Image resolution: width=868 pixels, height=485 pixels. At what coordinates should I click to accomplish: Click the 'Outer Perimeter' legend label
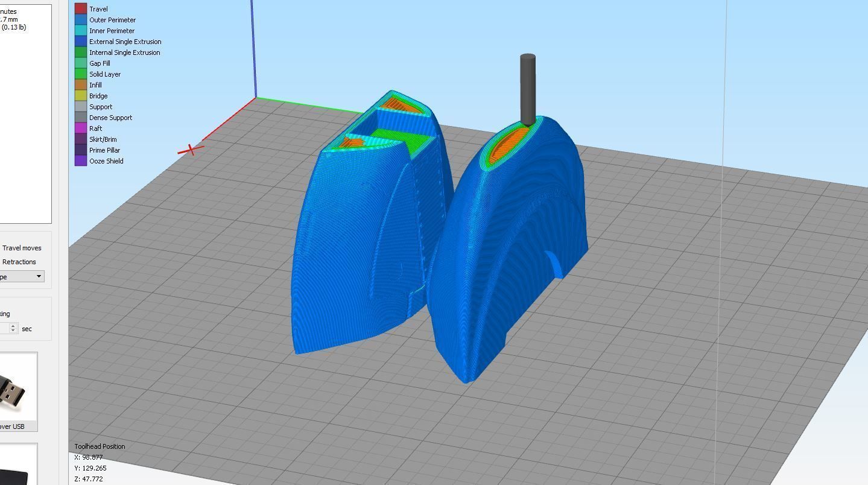tap(112, 20)
